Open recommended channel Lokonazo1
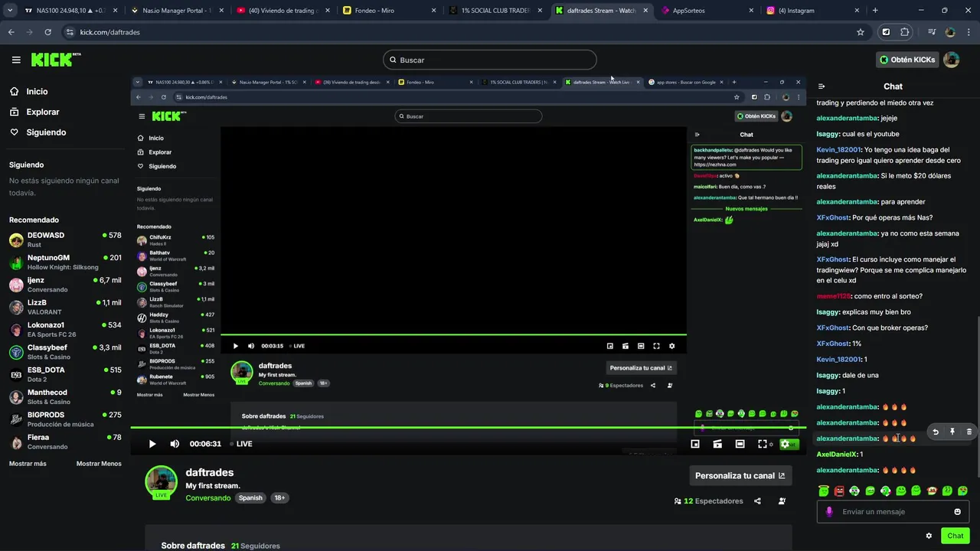 (65, 329)
